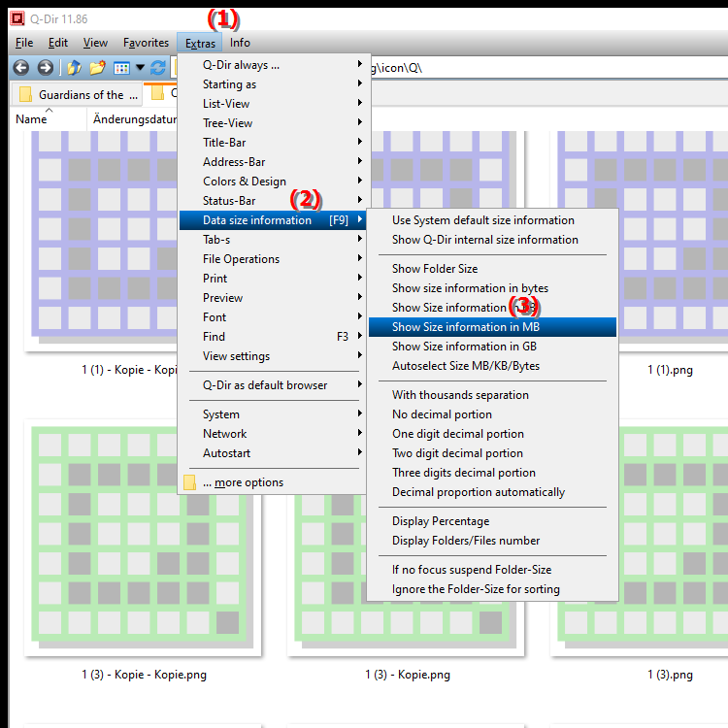This screenshot has width=728, height=728.
Task: Toggle Display Percentage option
Action: click(492, 521)
